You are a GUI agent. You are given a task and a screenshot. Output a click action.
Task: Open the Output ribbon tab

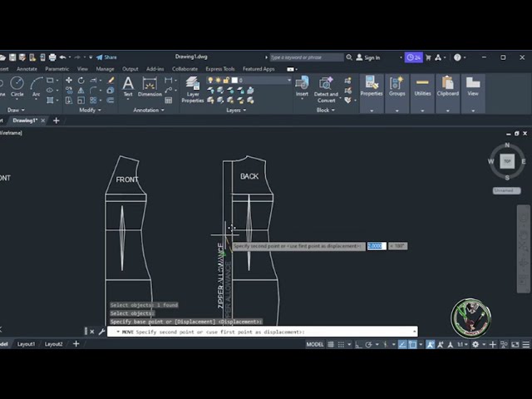130,69
